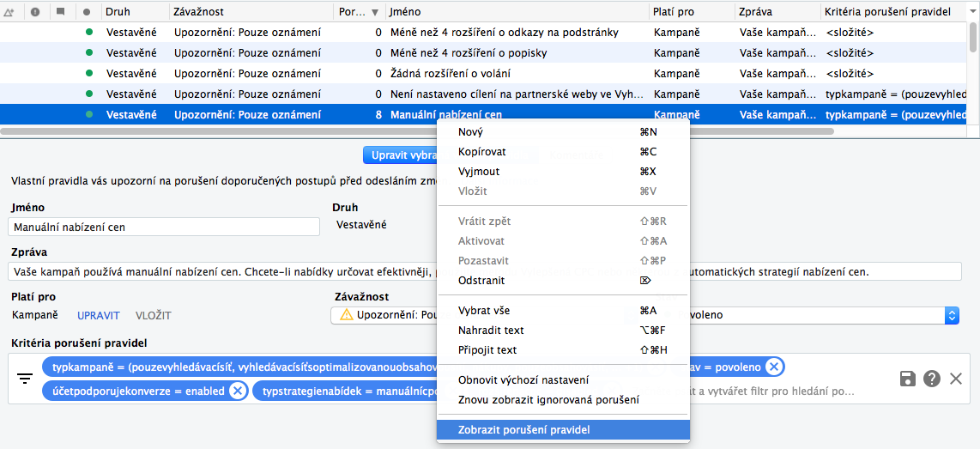Viewport: 980px width, 449px height.
Task: Open the Závažnost severity dropdown
Action: pos(384,315)
